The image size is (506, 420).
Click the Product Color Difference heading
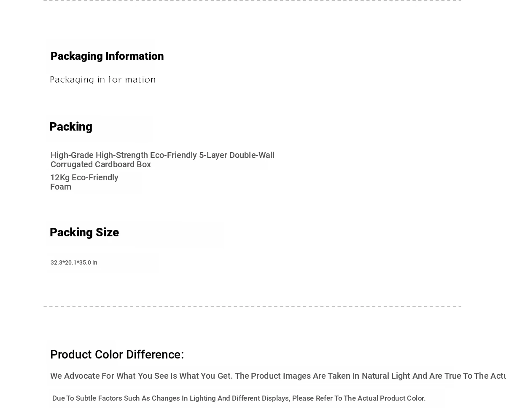pos(117,355)
